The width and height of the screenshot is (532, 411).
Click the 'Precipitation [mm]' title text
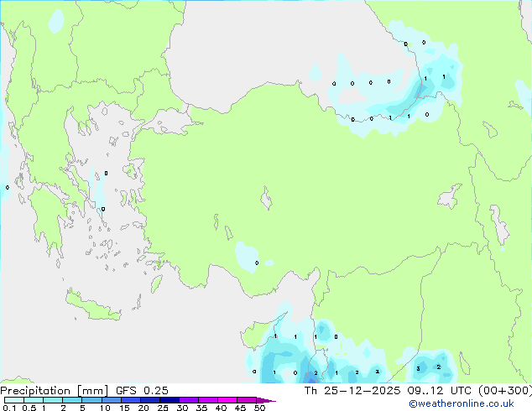pyautogui.click(x=54, y=391)
